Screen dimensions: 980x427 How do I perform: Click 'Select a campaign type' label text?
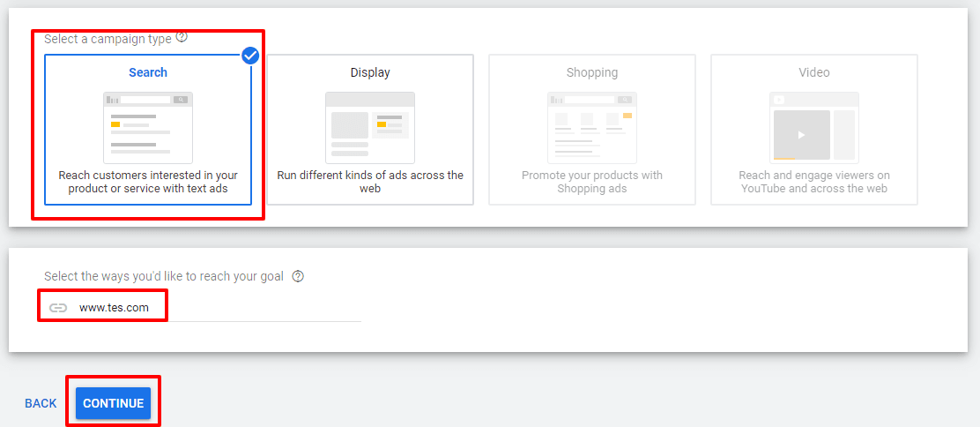coord(108,39)
